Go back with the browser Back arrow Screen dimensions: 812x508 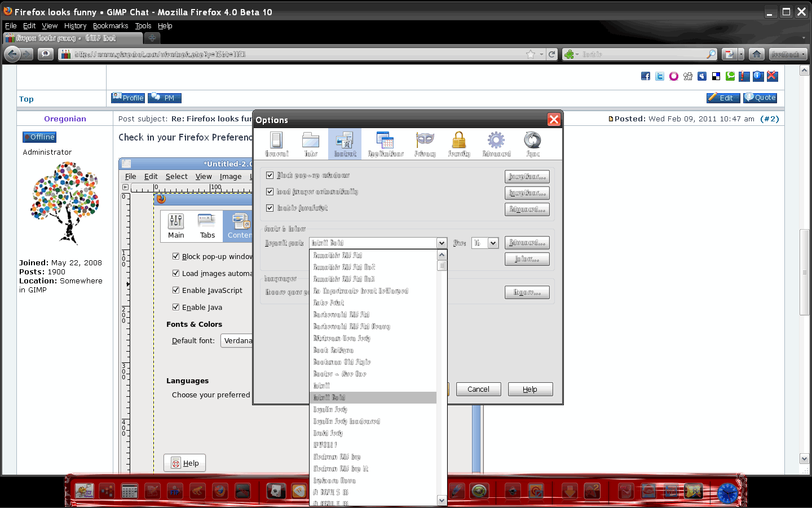12,54
